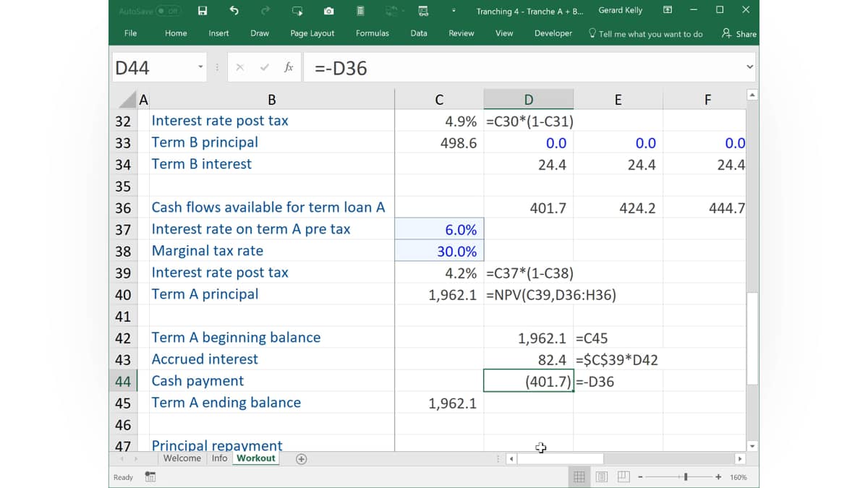Select the (401.7) cash payment cell

click(529, 381)
